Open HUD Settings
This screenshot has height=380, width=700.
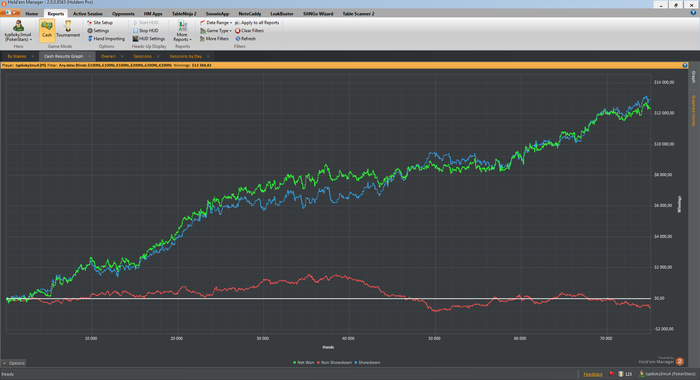[149, 39]
